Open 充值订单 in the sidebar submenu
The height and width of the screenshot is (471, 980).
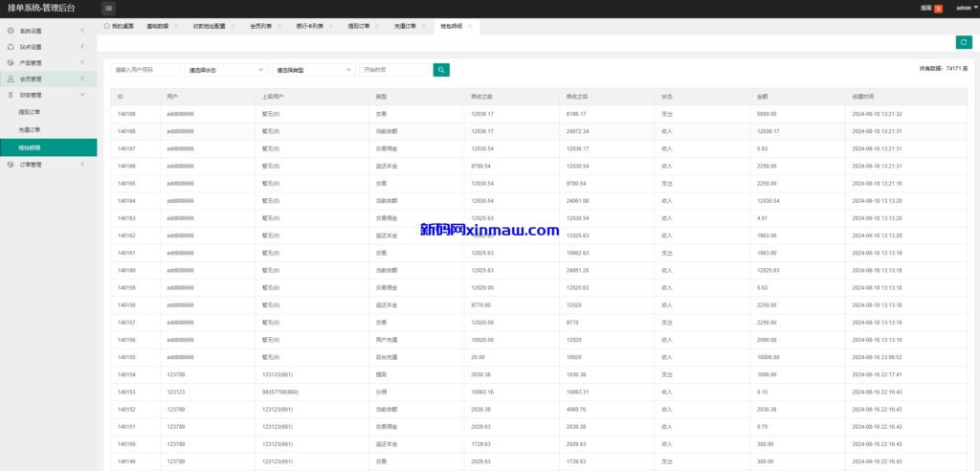point(30,129)
